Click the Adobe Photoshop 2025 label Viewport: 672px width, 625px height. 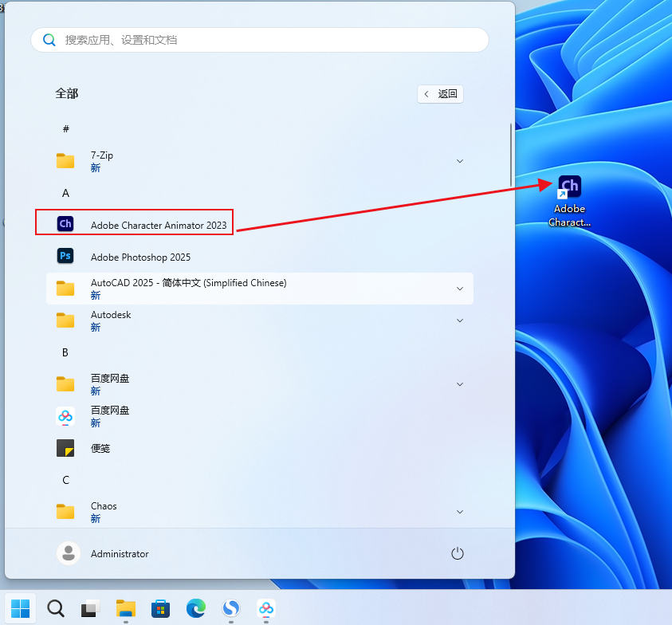pyautogui.click(x=140, y=257)
